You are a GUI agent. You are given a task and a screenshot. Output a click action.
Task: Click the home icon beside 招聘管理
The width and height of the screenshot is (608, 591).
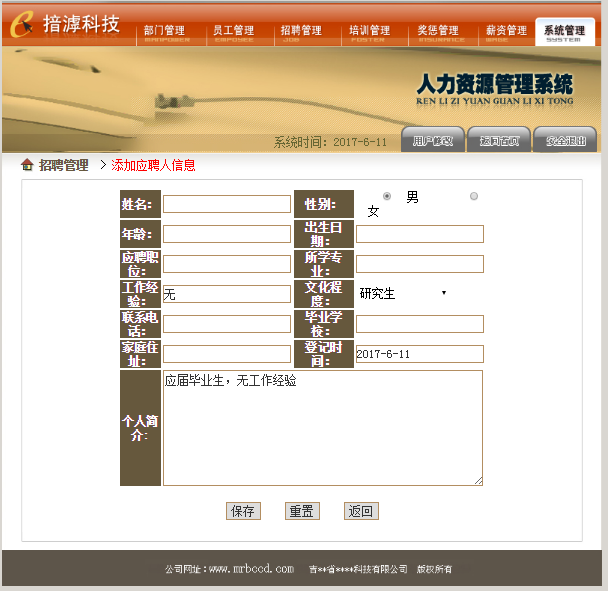[x=27, y=165]
